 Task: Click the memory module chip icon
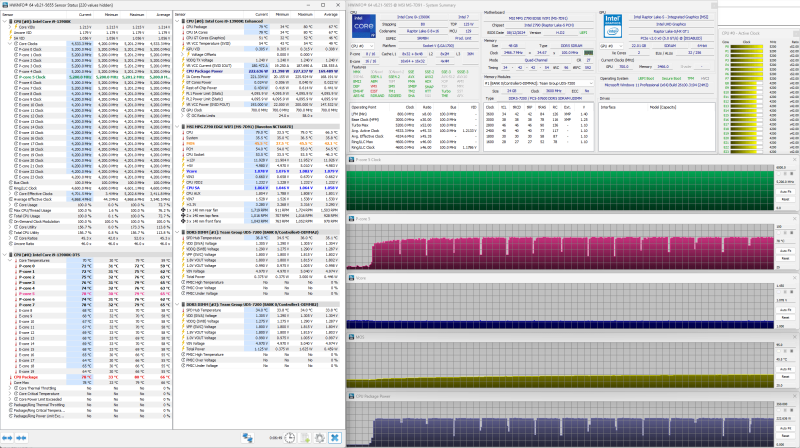[588, 53]
